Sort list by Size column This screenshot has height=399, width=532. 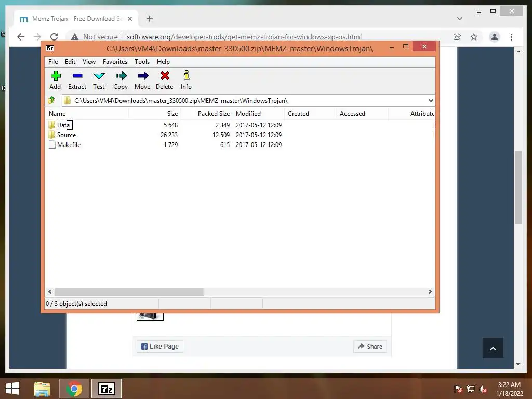coord(154,114)
